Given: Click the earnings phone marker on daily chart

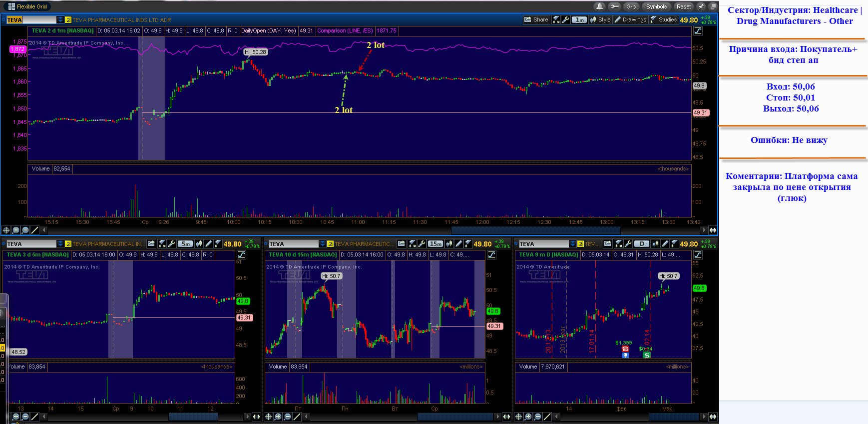Looking at the screenshot, I should (625, 349).
